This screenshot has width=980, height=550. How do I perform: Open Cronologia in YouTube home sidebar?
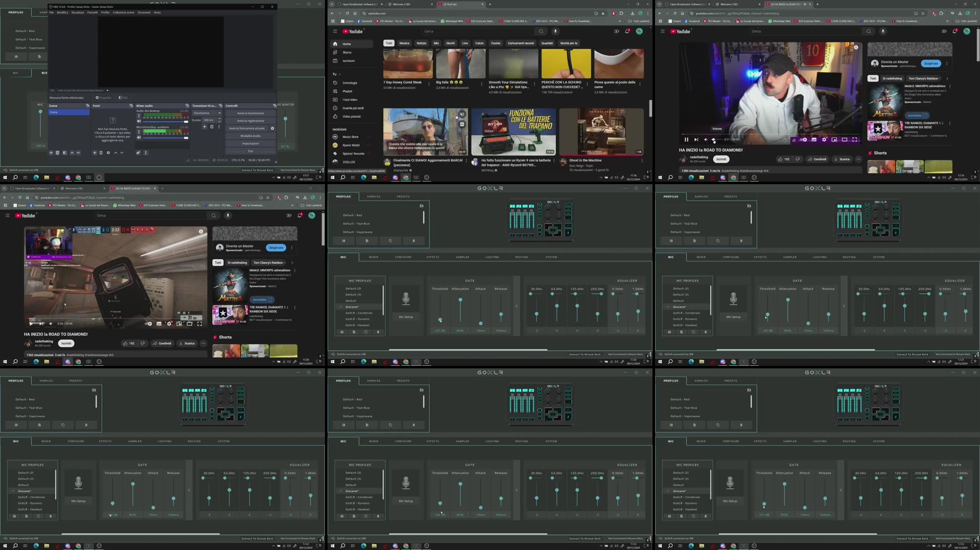[x=350, y=83]
